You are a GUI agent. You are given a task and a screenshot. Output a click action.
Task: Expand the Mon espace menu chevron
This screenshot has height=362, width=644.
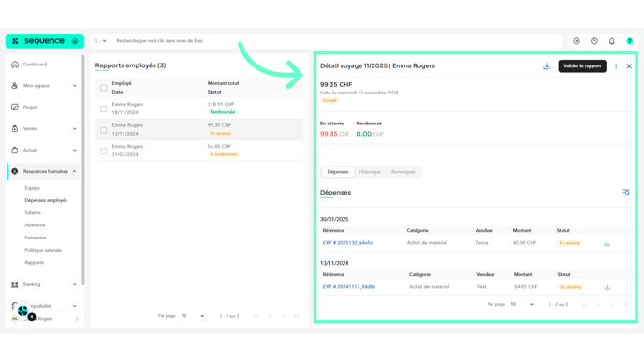(74, 86)
